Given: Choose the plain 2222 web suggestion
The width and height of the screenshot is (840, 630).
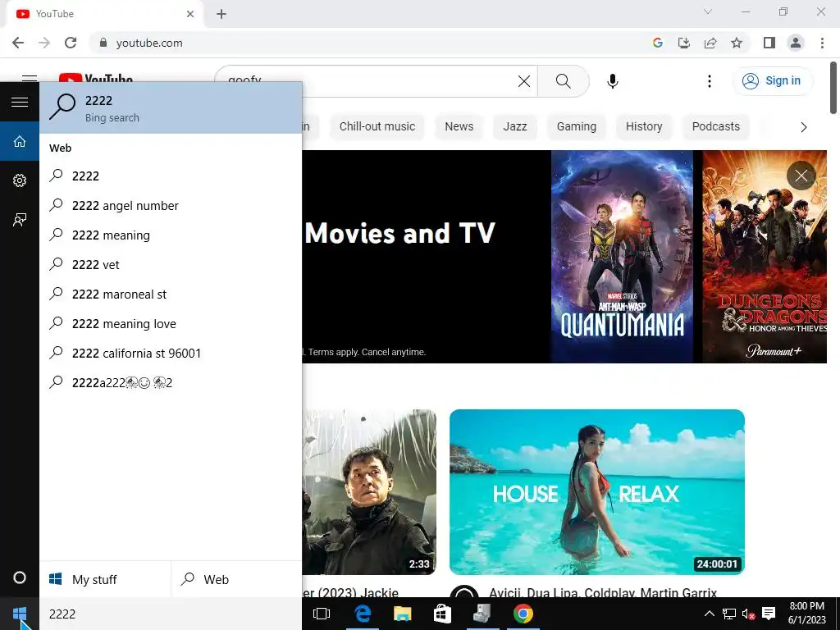Looking at the screenshot, I should [171, 176].
